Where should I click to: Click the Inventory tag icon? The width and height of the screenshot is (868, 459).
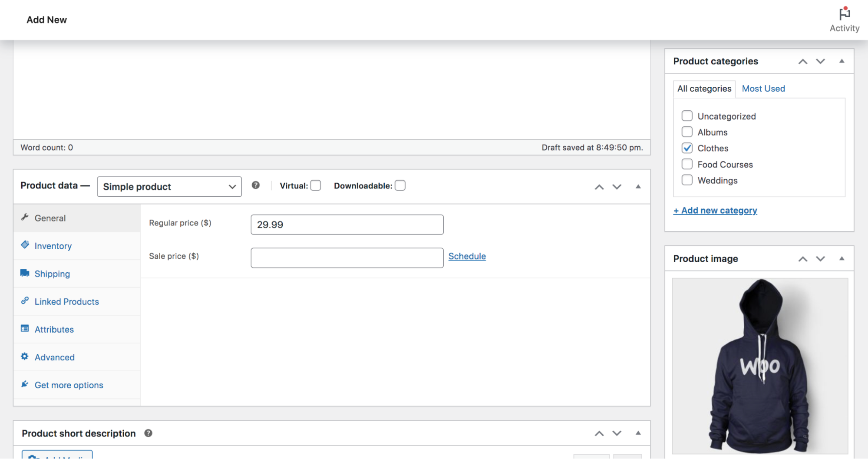click(25, 245)
